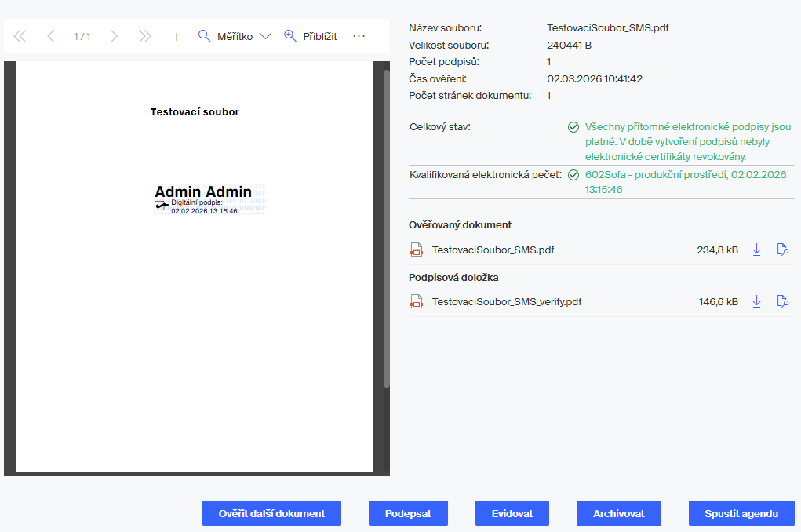Open the more options ellipsis menu

[x=359, y=36]
